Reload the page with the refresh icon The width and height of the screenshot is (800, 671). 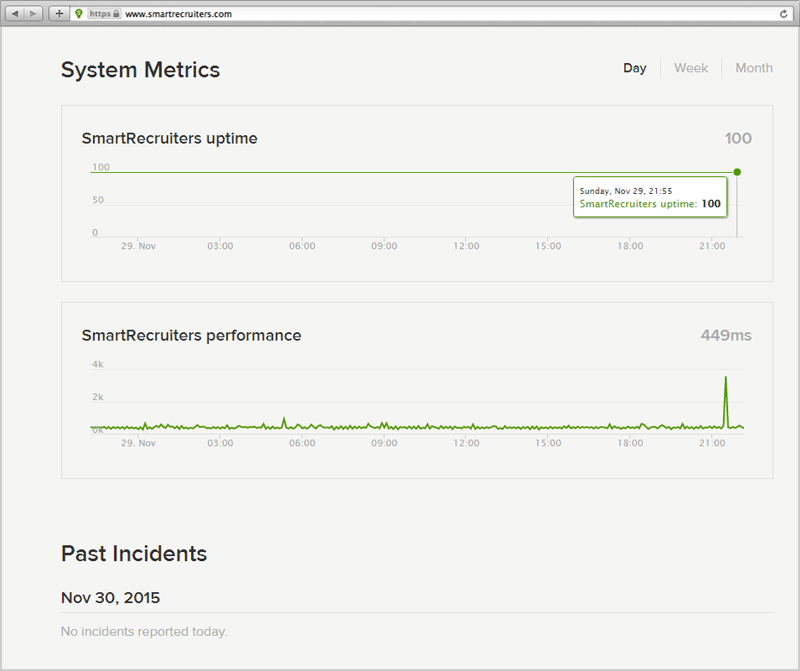[x=783, y=14]
